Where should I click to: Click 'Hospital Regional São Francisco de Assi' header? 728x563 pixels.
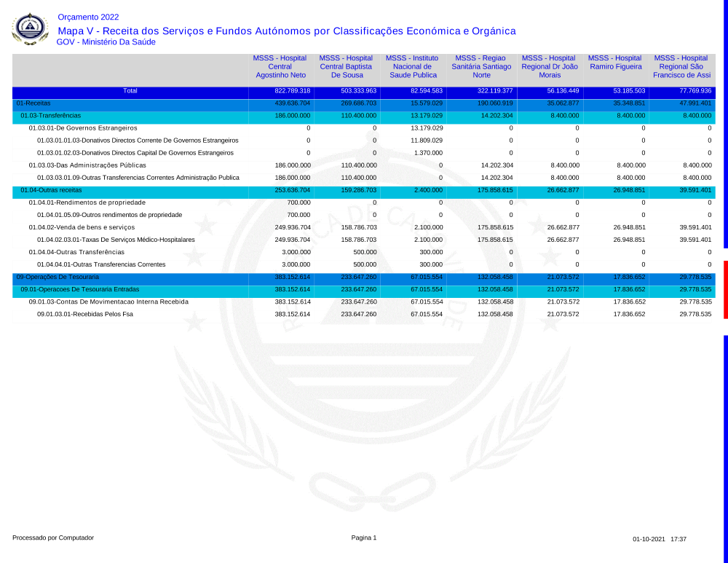[681, 66]
